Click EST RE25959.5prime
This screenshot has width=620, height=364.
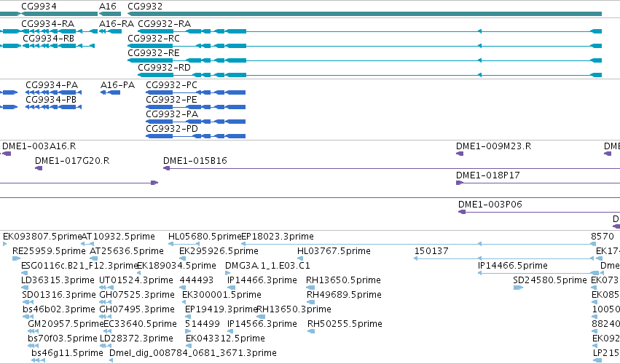49,251
